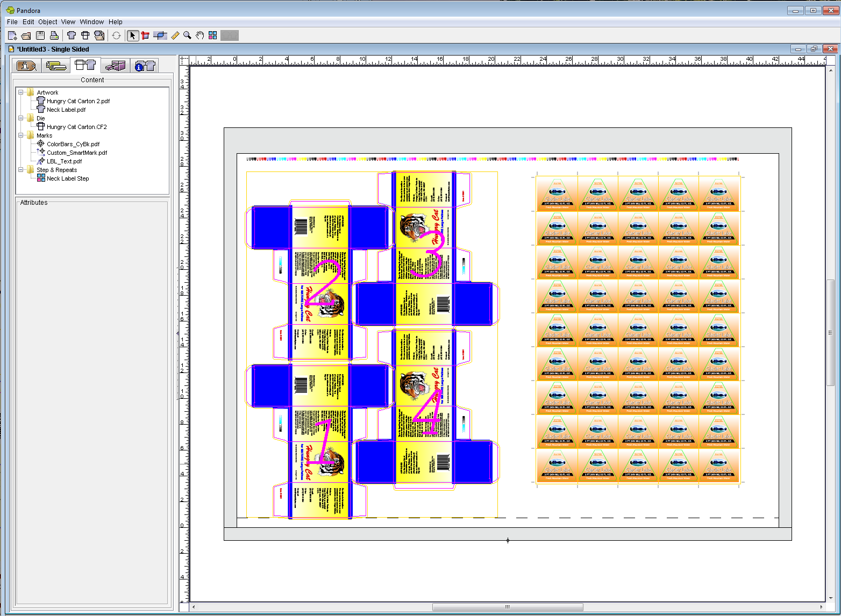Select Hungry Cat Carton.CF2 die item
This screenshot has width=841, height=616.
tap(77, 127)
